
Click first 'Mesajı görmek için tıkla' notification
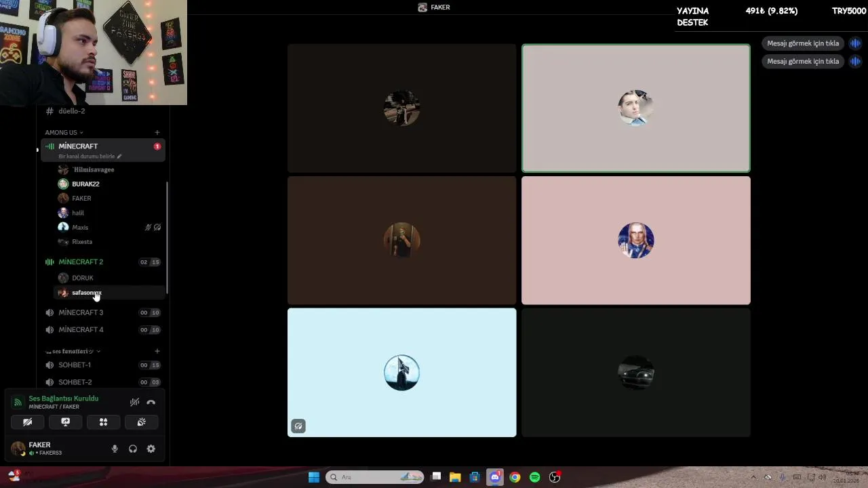pos(803,43)
